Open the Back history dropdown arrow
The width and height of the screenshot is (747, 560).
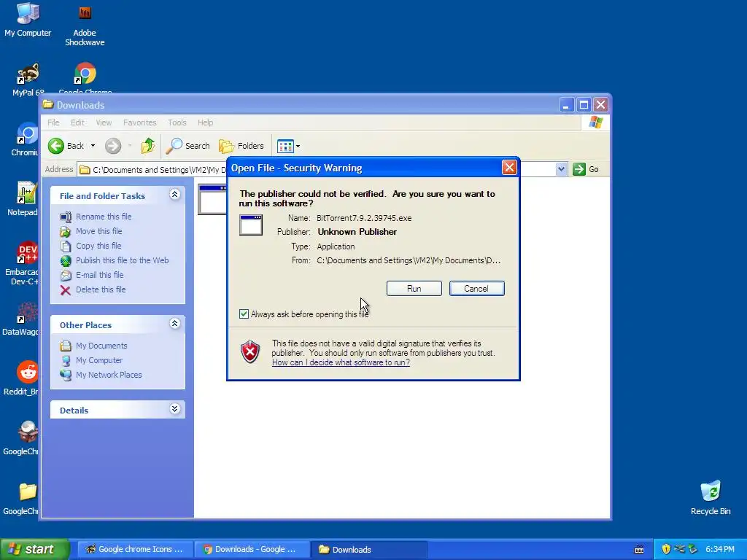[x=93, y=146]
